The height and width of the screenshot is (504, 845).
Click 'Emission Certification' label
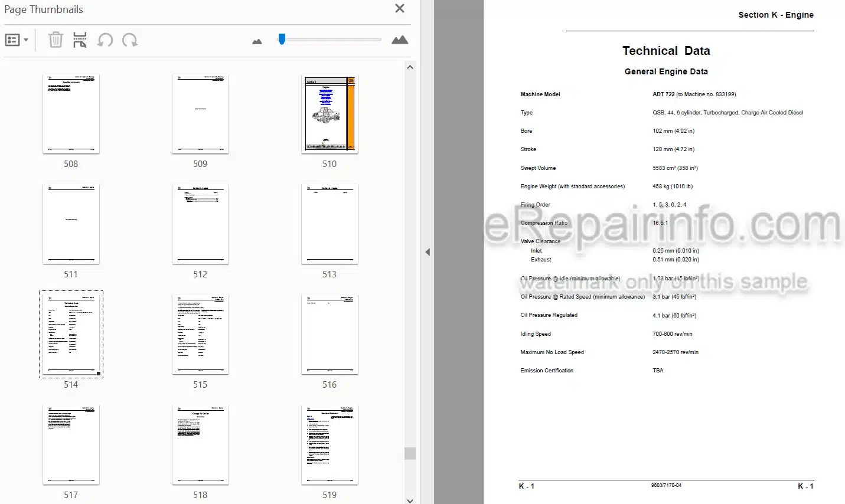point(547,371)
